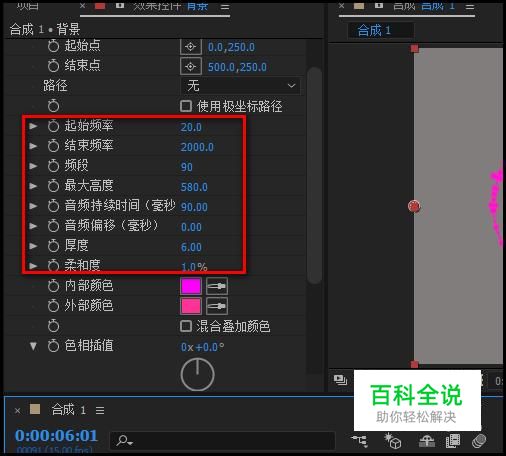
Task: Toggle stopwatch for 音频持续时间
Action: coord(53,206)
